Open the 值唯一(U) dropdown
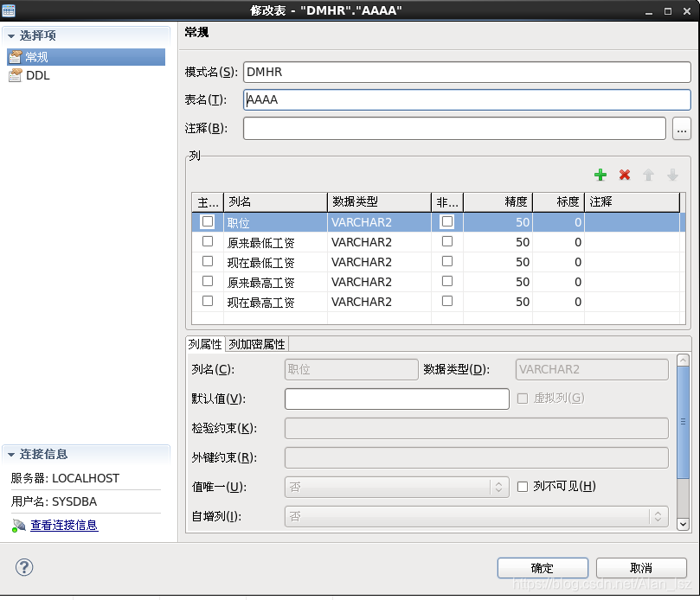Screen dimensions: 700x600 397,487
